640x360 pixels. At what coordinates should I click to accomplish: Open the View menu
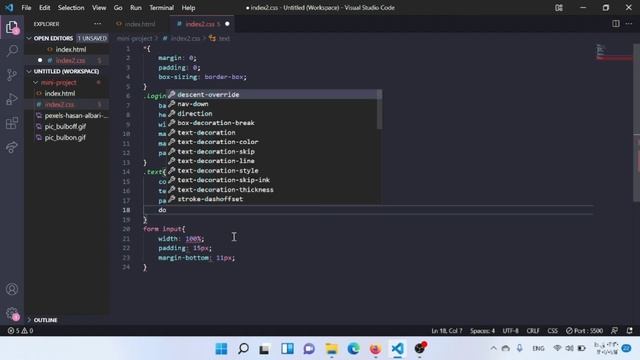[99, 8]
